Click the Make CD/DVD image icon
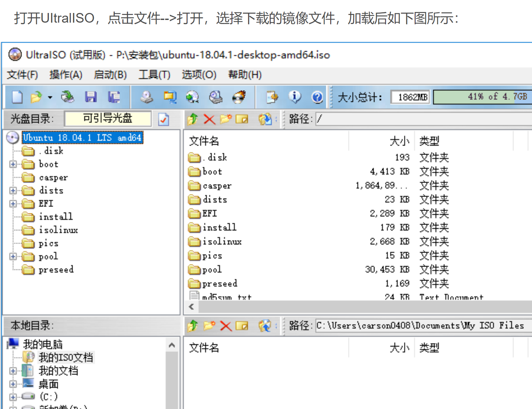The image size is (532, 409). (x=146, y=97)
